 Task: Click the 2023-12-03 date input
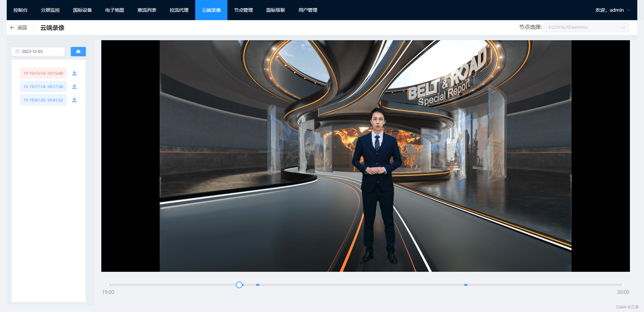pos(38,52)
